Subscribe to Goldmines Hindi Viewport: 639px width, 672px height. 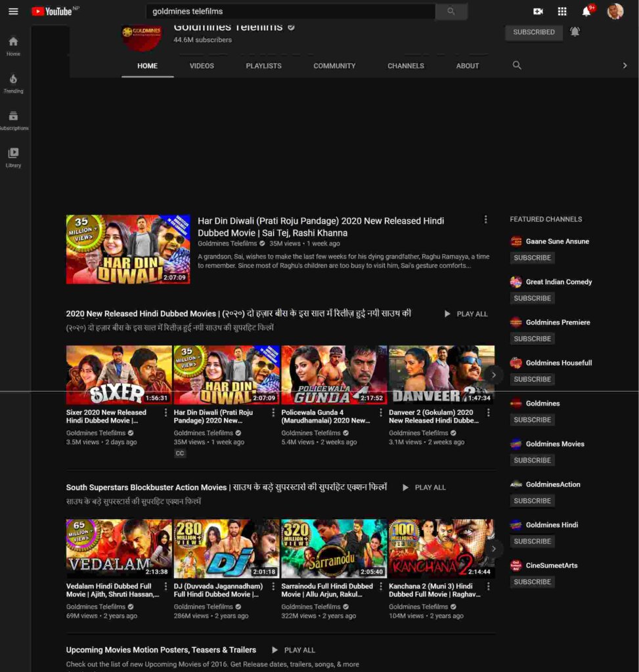[532, 541]
